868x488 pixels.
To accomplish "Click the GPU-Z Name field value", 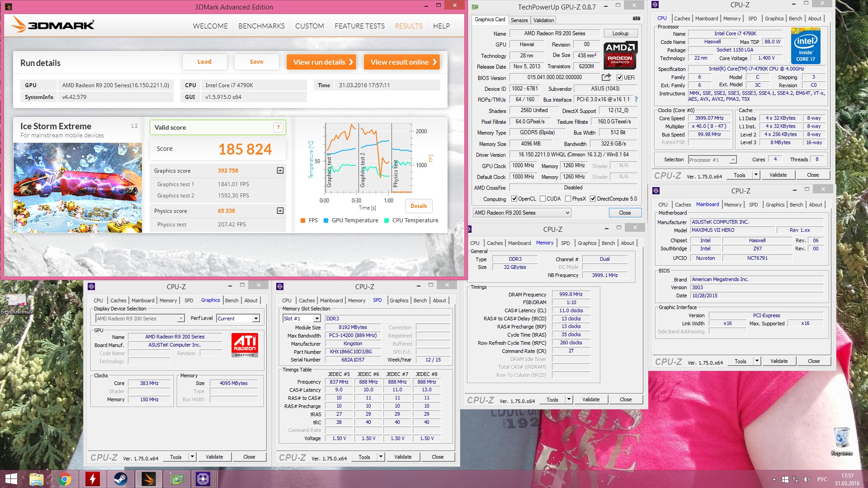I will pos(554,33).
